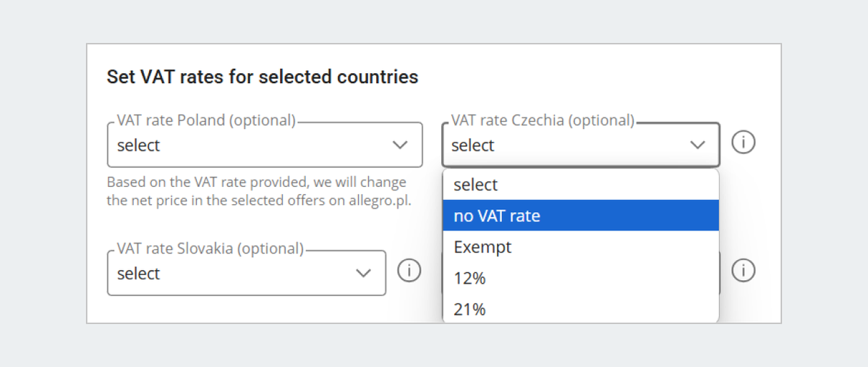Viewport: 868px width, 367px height.
Task: Select the 12% VAT rate option
Action: point(581,278)
